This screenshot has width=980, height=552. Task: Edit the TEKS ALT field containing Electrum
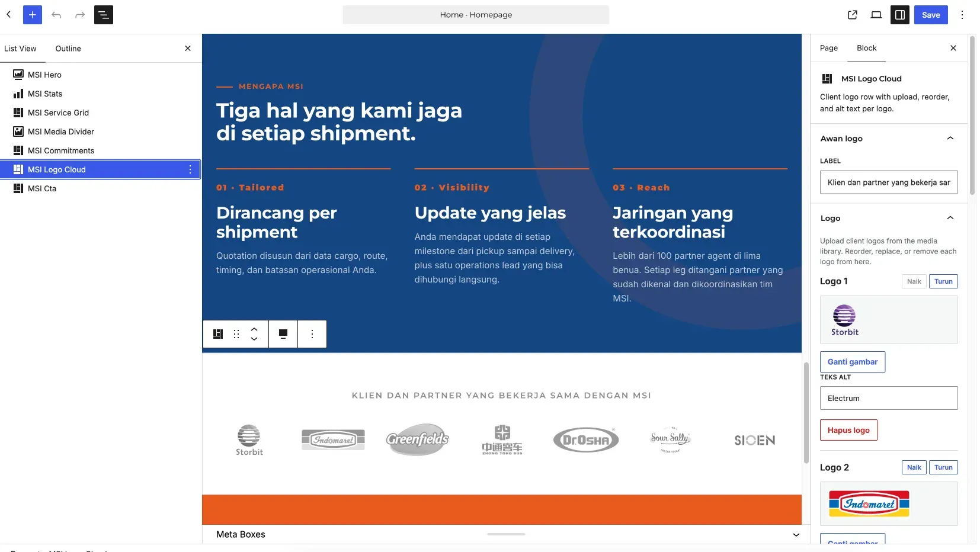pyautogui.click(x=889, y=398)
